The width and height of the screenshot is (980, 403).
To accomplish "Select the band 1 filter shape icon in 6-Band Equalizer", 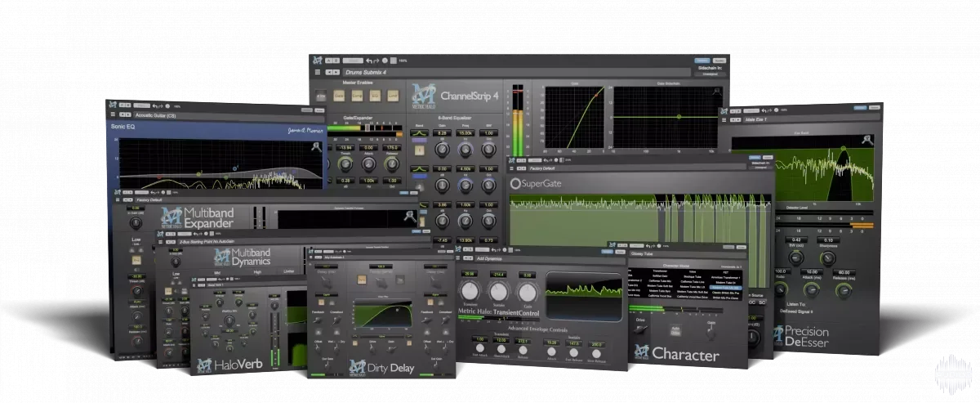I will tap(419, 133).
